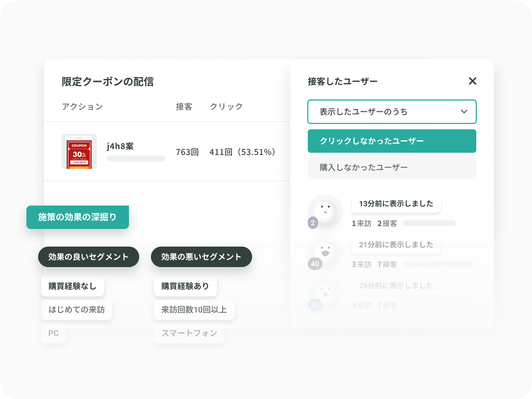
Task: Click the PC segment tag
Action: click(x=54, y=333)
